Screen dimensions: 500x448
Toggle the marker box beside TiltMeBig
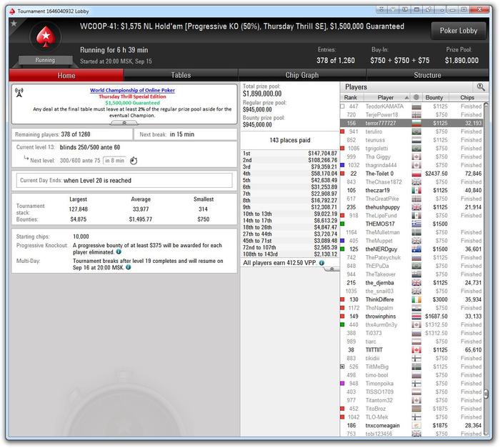point(342,367)
